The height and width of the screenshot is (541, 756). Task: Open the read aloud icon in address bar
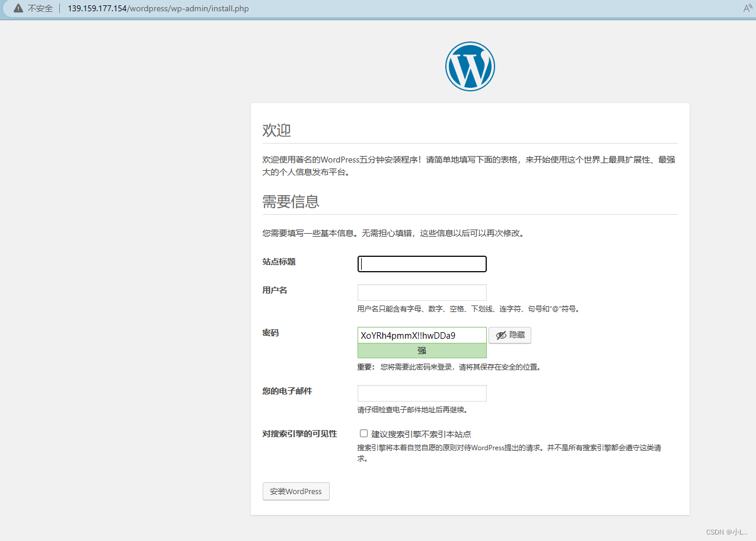748,8
